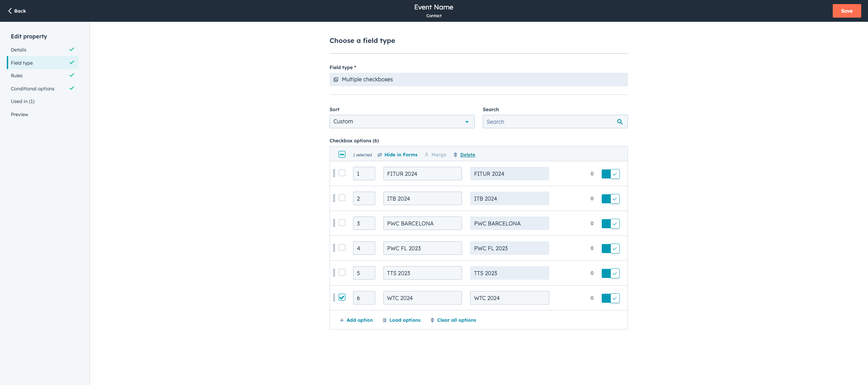Screen dimensions: 868x385
Task: Edit the TTS 2023 label field
Action: (422, 273)
